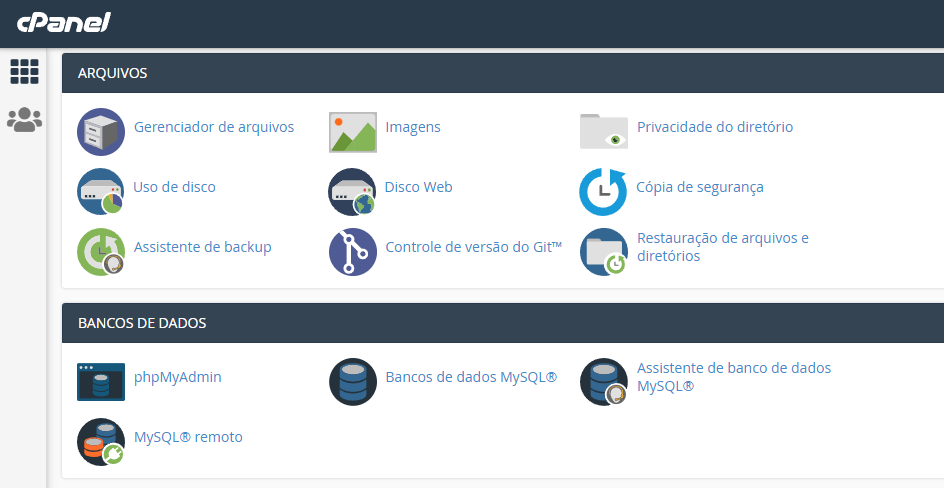The width and height of the screenshot is (944, 488).
Task: Launch the Assistente de backup icon
Action: pos(101,252)
